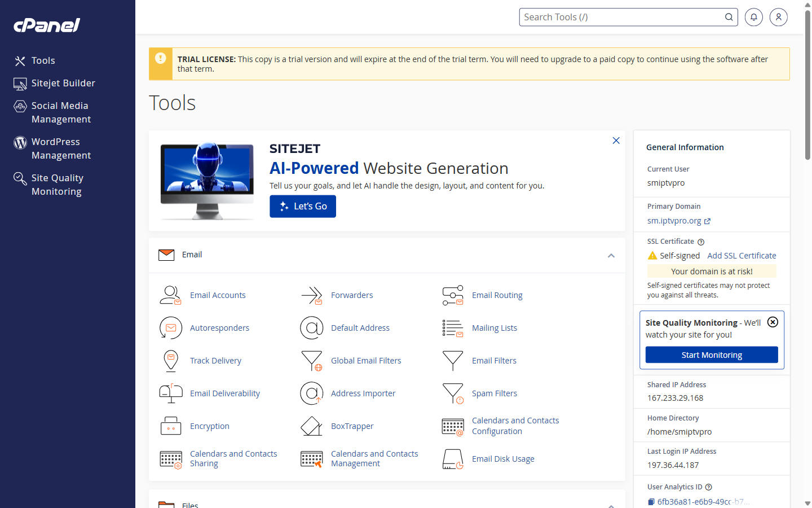The width and height of the screenshot is (812, 508).
Task: Dismiss the Site Quality Monitoring card
Action: click(x=773, y=322)
